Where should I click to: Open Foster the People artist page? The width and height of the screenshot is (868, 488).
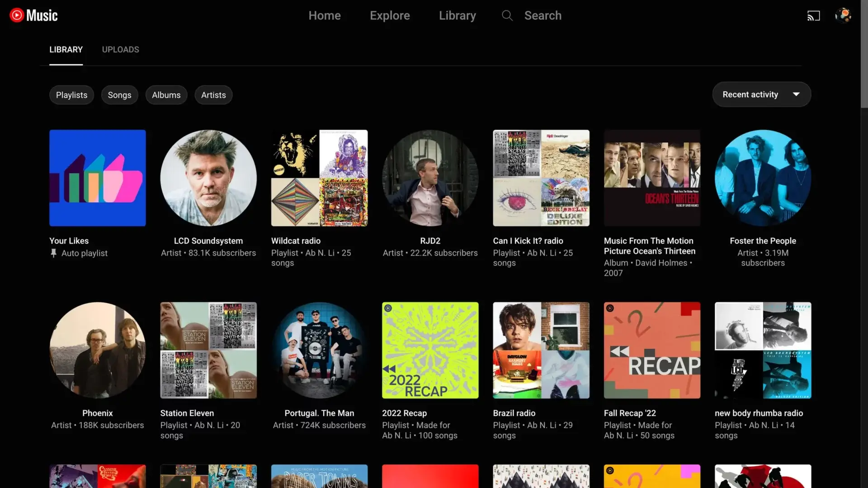[763, 178]
